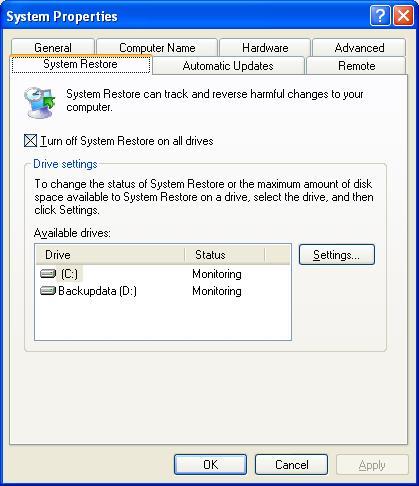Click the C: drive disk icon
The image size is (419, 486).
(48, 274)
